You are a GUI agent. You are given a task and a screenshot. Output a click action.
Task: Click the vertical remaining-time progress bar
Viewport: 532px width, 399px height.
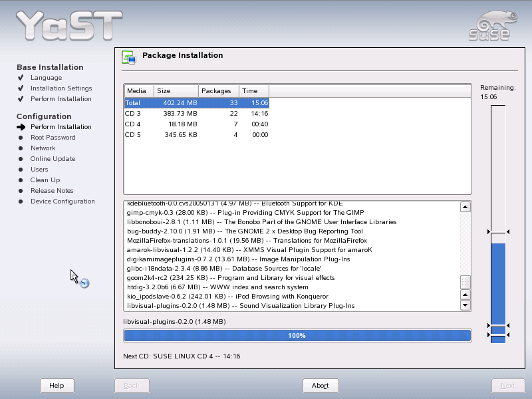498,224
